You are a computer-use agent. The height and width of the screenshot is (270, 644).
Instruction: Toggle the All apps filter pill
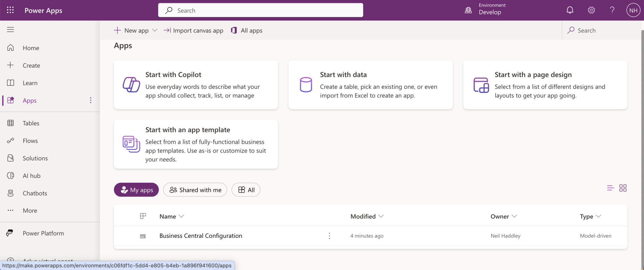(246, 190)
